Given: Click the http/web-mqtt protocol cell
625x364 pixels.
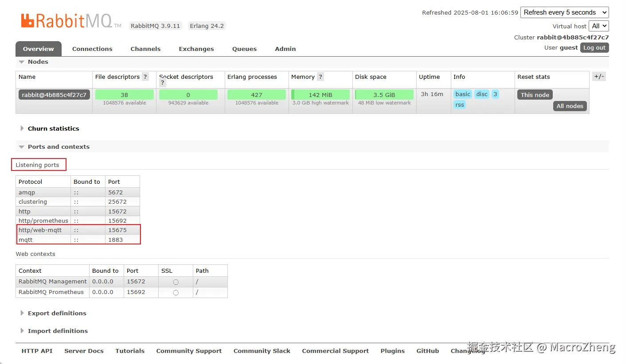Looking at the screenshot, I should coord(43,230).
